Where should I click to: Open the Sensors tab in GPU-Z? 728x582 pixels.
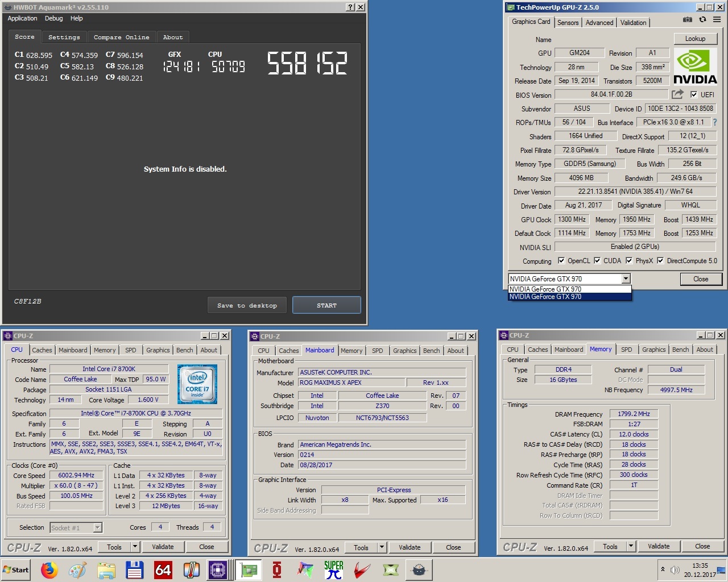pos(568,23)
